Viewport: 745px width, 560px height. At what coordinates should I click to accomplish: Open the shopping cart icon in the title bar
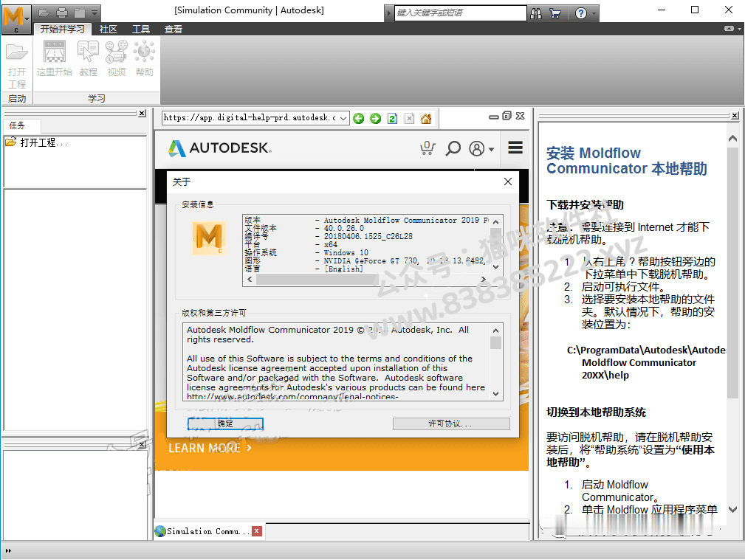tap(555, 13)
